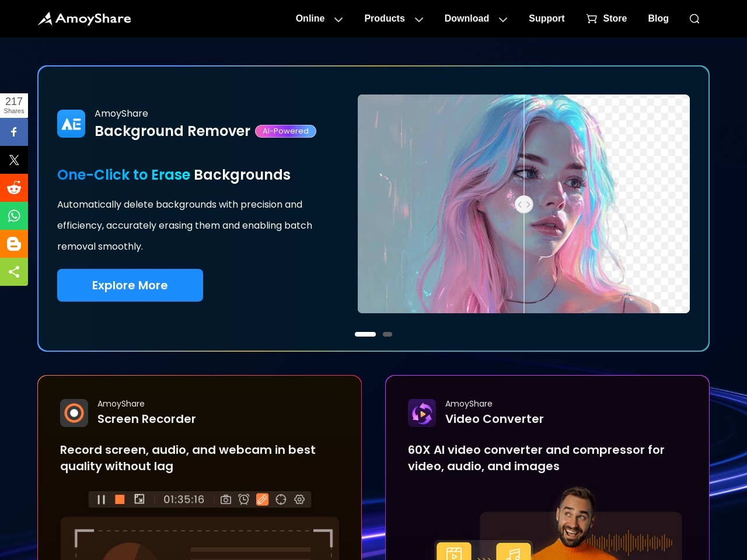
Task: Click '60X AI video converter' description text
Action: pos(536,458)
